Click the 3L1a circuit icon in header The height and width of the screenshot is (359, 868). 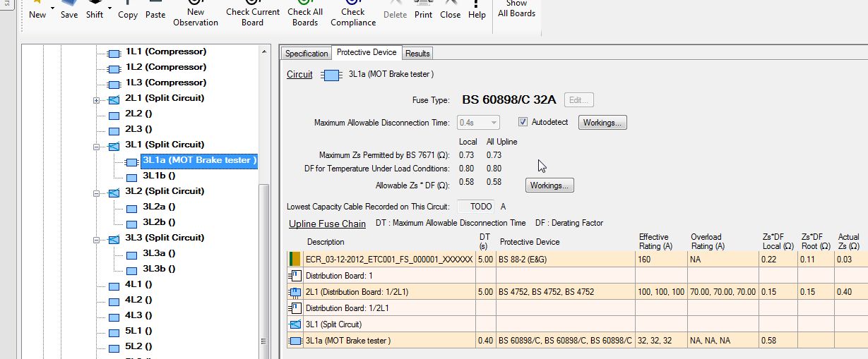pos(331,75)
